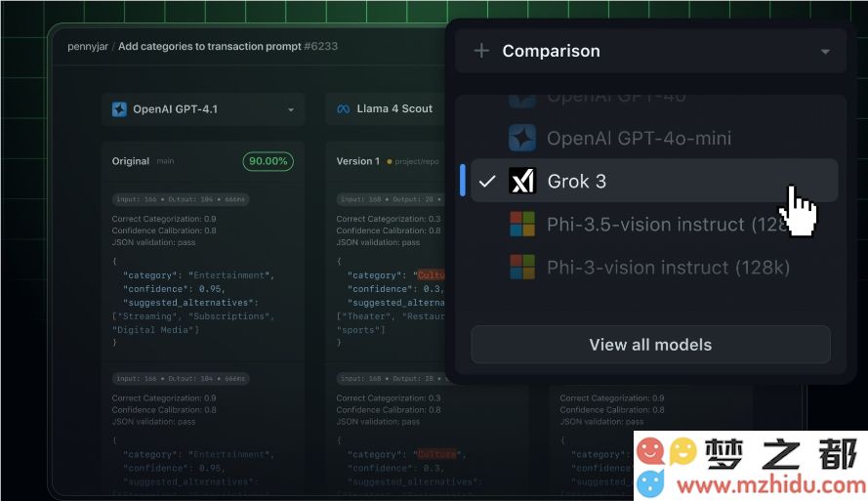
Task: Click the xAI Grok logo icon
Action: 522,181
